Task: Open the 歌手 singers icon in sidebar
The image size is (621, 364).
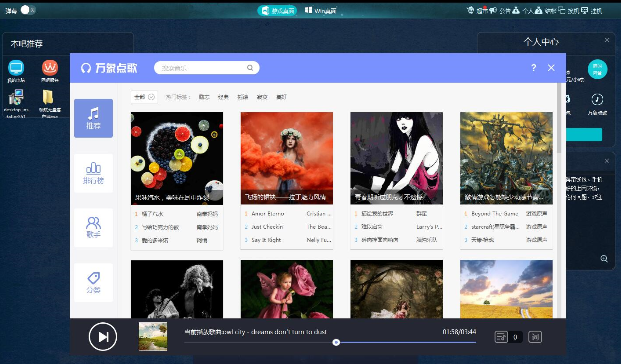Action: pos(93,228)
